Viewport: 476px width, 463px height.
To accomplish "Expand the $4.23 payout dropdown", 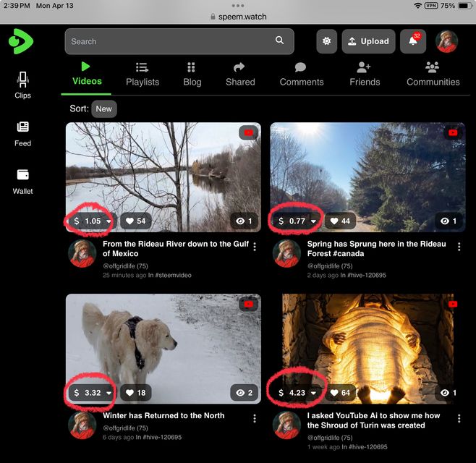I will pos(314,393).
